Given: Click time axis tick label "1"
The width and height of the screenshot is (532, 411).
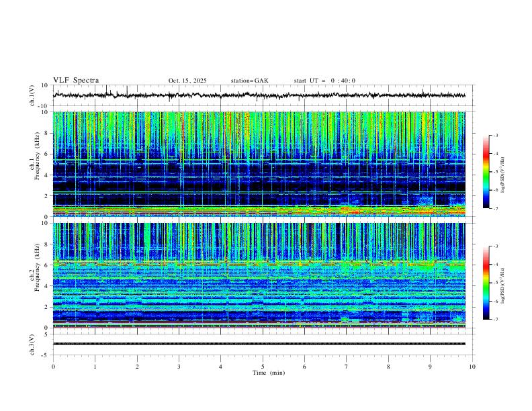Looking at the screenshot, I should pos(95,367).
